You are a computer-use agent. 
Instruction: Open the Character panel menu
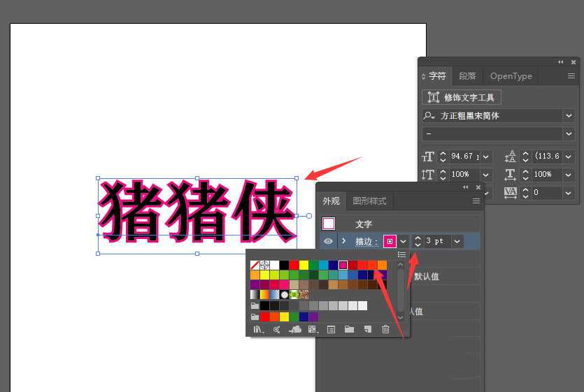[571, 76]
